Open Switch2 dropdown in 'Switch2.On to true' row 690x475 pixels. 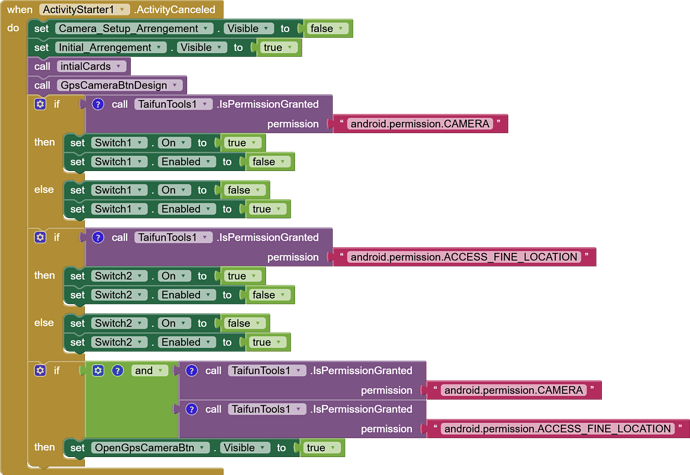pos(119,276)
